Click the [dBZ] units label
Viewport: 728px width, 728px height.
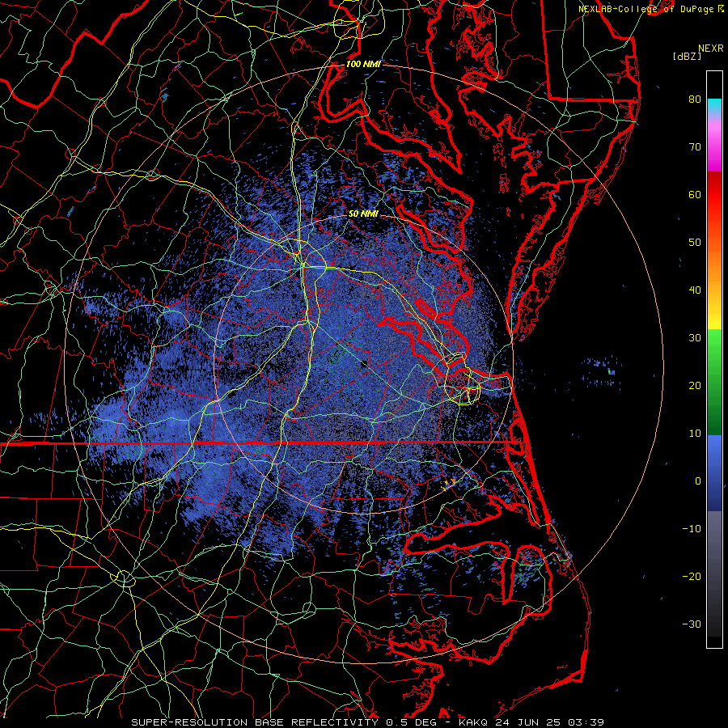tap(687, 57)
